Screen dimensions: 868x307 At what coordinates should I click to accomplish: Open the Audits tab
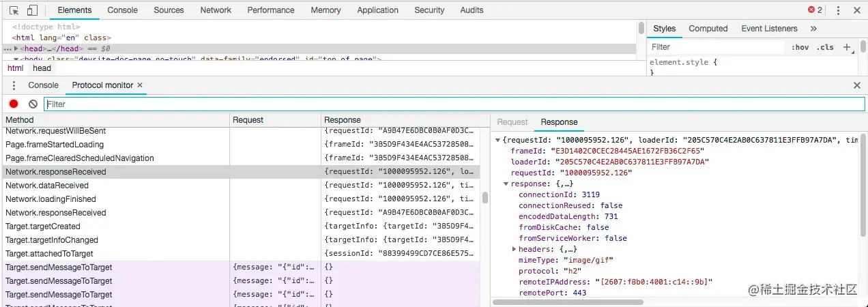pyautogui.click(x=472, y=10)
